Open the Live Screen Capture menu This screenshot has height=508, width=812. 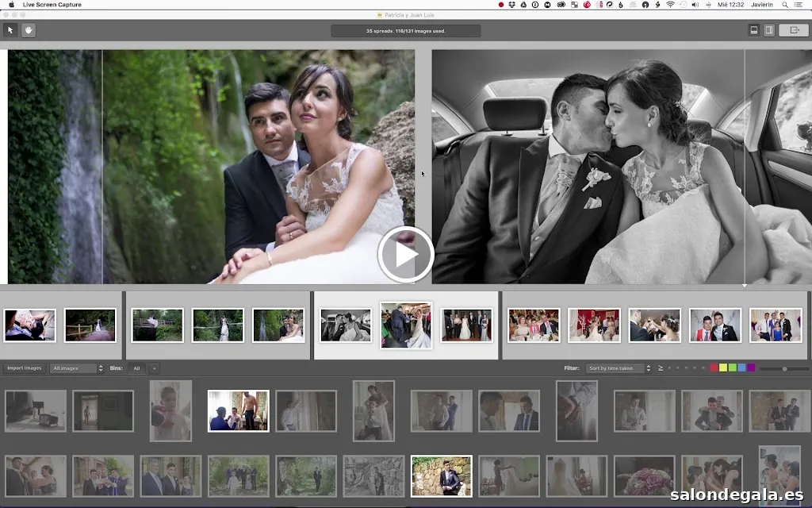52,5
